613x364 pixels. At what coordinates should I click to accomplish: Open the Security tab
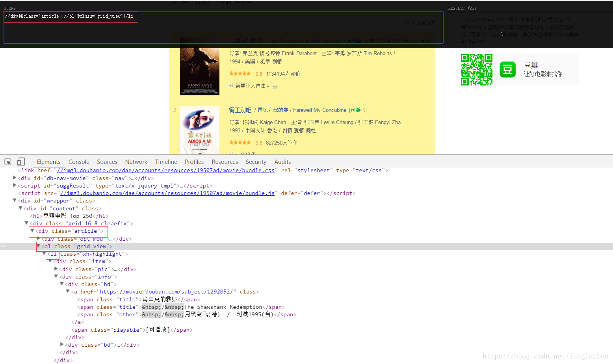pos(256,162)
